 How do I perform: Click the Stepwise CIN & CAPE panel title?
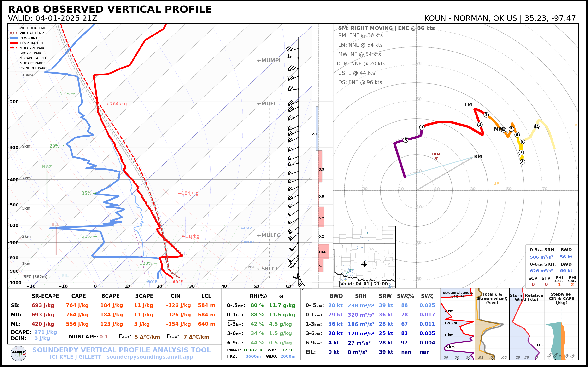[561, 298]
